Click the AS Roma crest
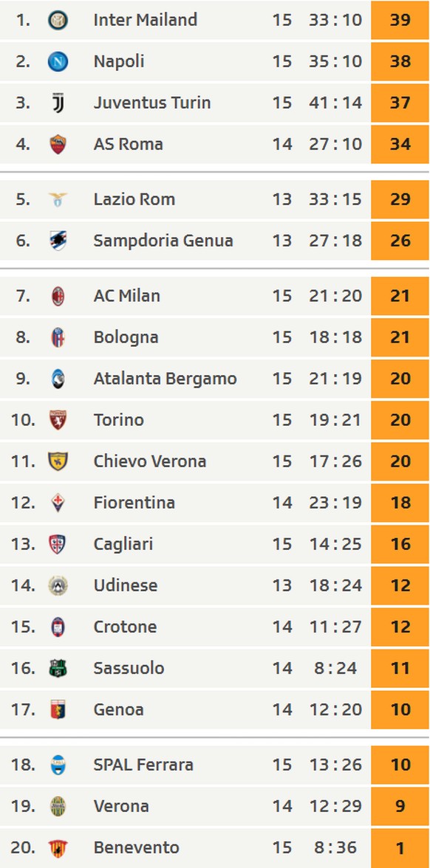 point(58,144)
